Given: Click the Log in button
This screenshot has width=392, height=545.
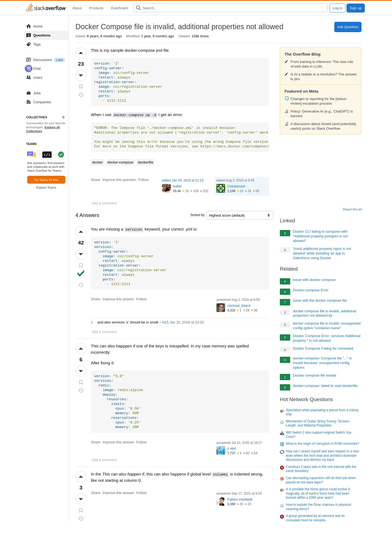Looking at the screenshot, I should 338,8.
